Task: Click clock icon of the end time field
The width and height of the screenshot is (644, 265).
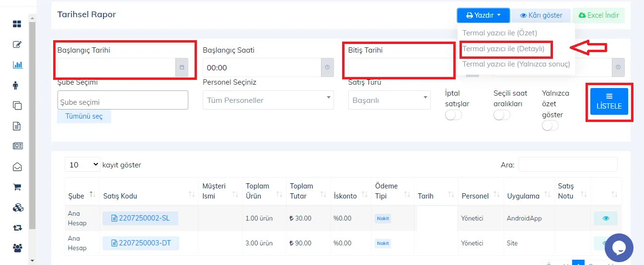Action: coord(618,67)
